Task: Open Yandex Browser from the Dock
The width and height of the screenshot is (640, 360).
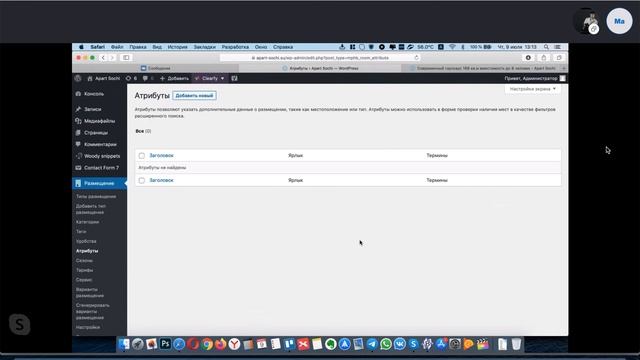Action: coord(234,344)
